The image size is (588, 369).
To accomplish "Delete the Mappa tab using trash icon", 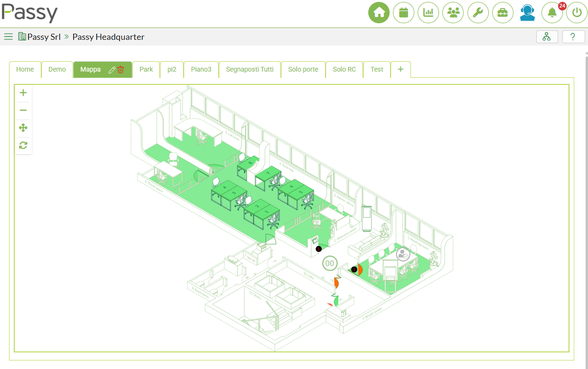I will pyautogui.click(x=121, y=70).
